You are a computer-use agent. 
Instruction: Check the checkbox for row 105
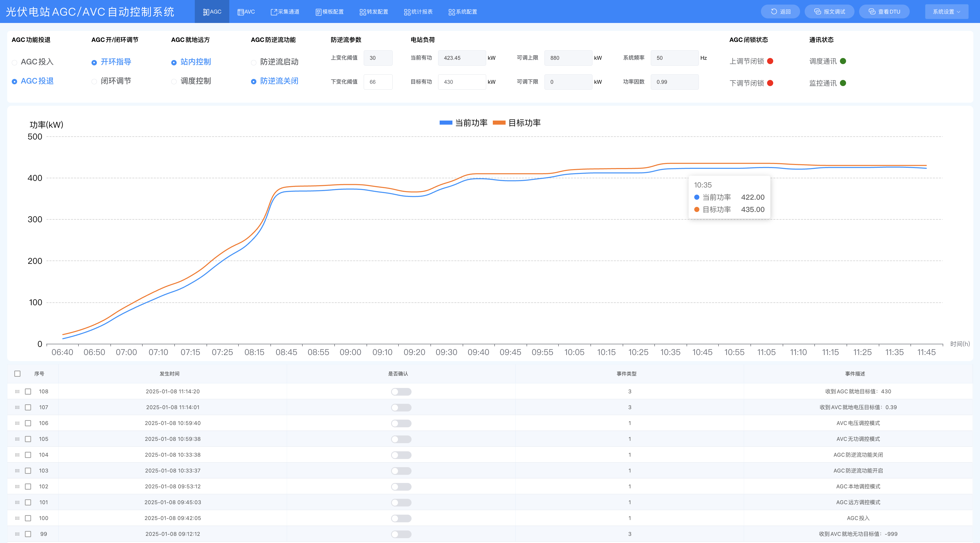pos(28,439)
